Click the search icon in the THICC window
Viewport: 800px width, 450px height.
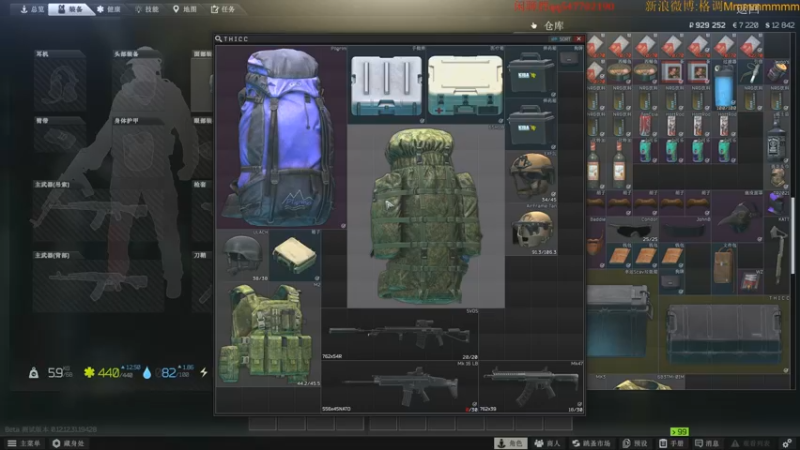[218, 39]
